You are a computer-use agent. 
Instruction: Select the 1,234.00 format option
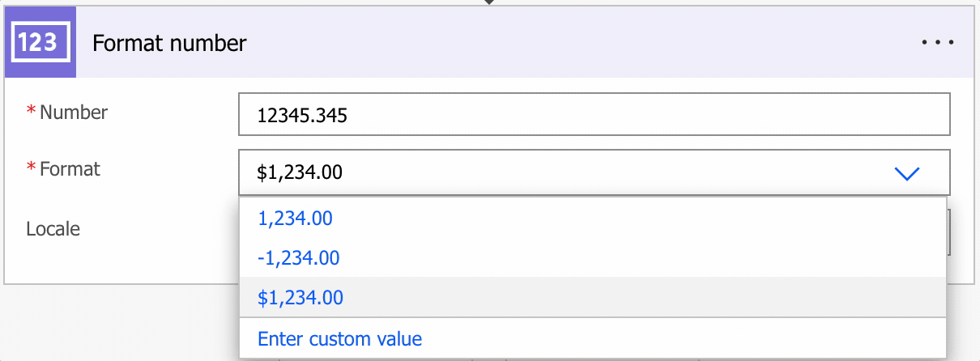[x=295, y=219]
